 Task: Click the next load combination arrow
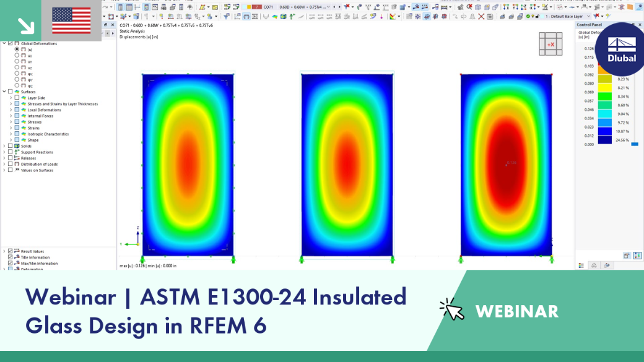point(339,7)
